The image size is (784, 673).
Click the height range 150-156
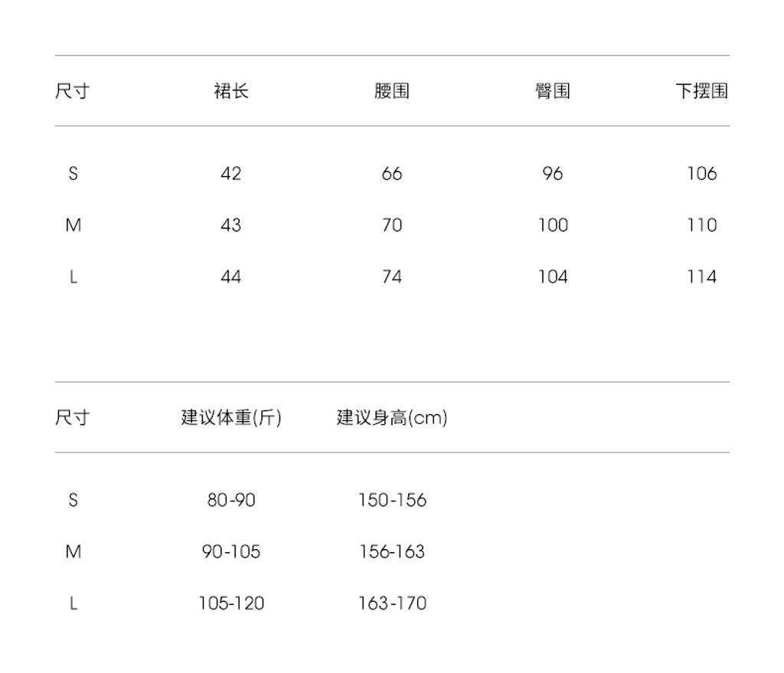pyautogui.click(x=392, y=501)
